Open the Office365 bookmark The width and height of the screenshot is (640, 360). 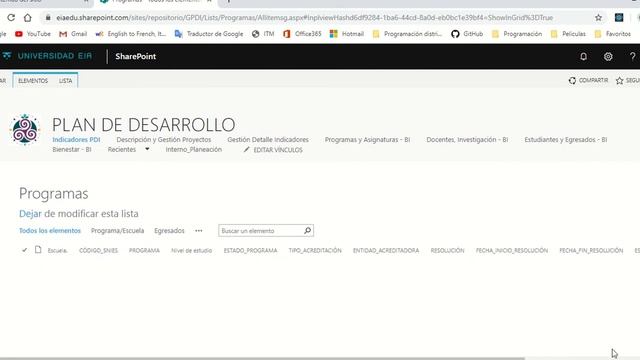(x=302, y=34)
